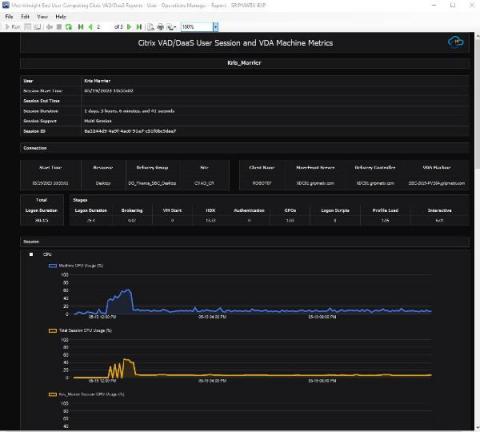480x432 pixels.
Task: Click the Print Layout icon
Action: pos(151,27)
